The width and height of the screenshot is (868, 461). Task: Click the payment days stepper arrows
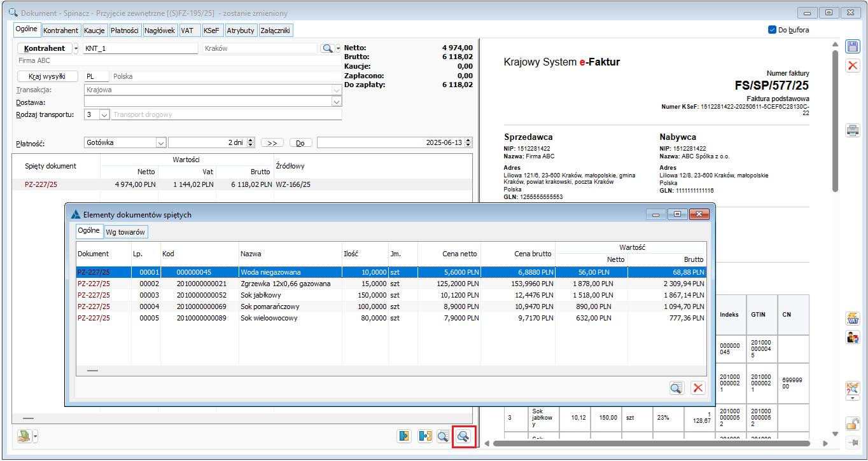251,143
